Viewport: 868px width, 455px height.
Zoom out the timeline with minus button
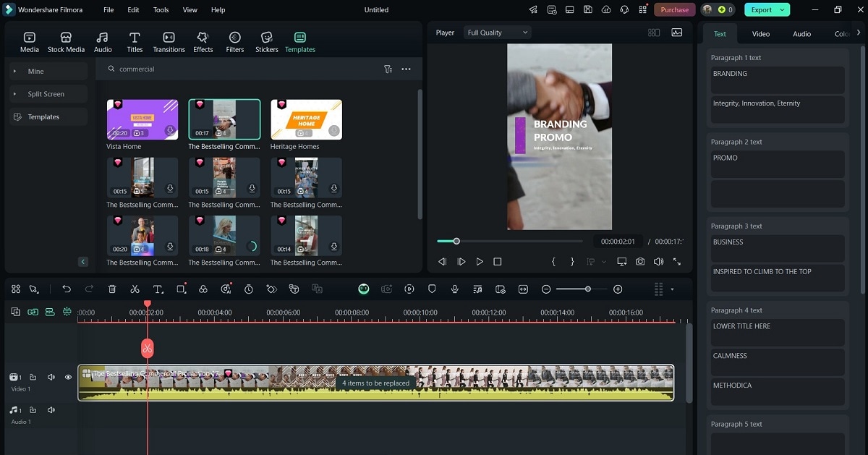coord(546,289)
